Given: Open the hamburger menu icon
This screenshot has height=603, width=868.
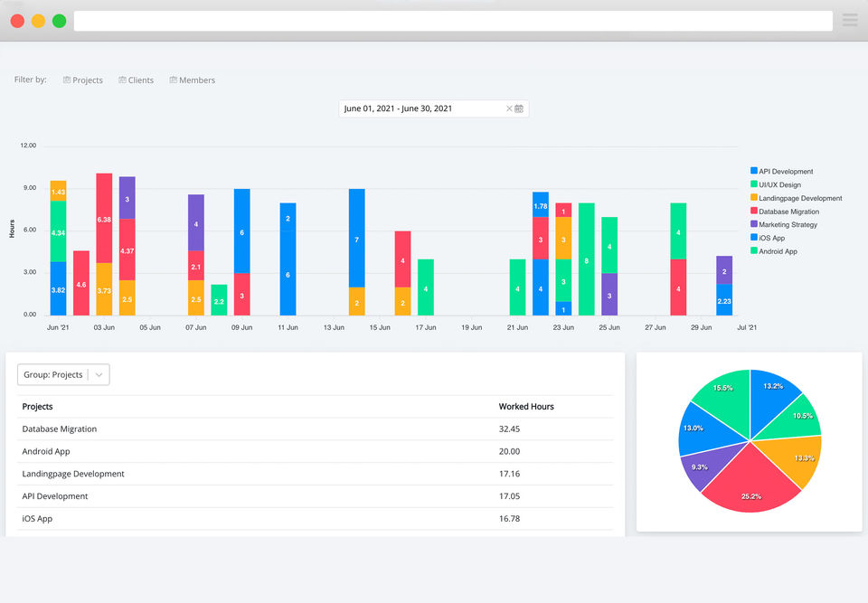Looking at the screenshot, I should pyautogui.click(x=850, y=21).
